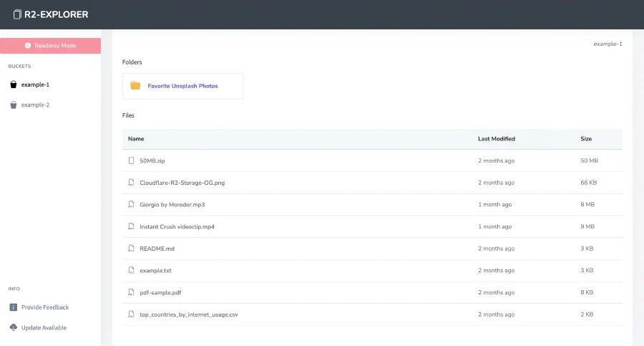
Task: Click the yellow folder icon
Action: pos(135,86)
